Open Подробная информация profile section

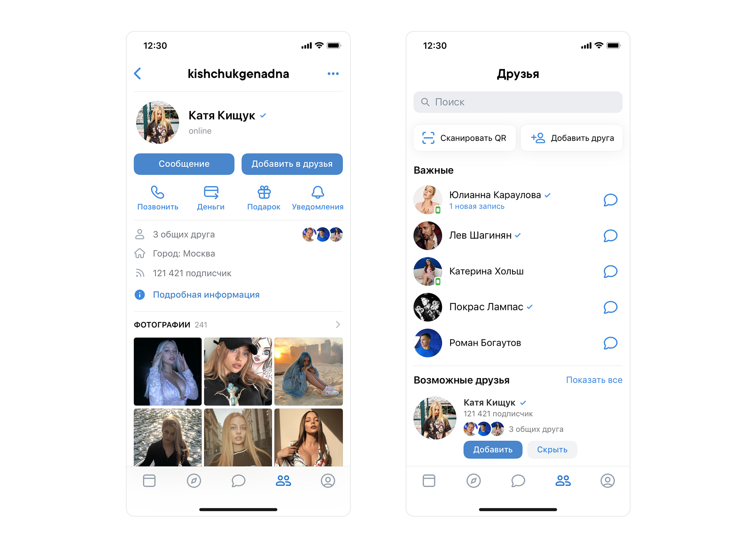coord(206,294)
